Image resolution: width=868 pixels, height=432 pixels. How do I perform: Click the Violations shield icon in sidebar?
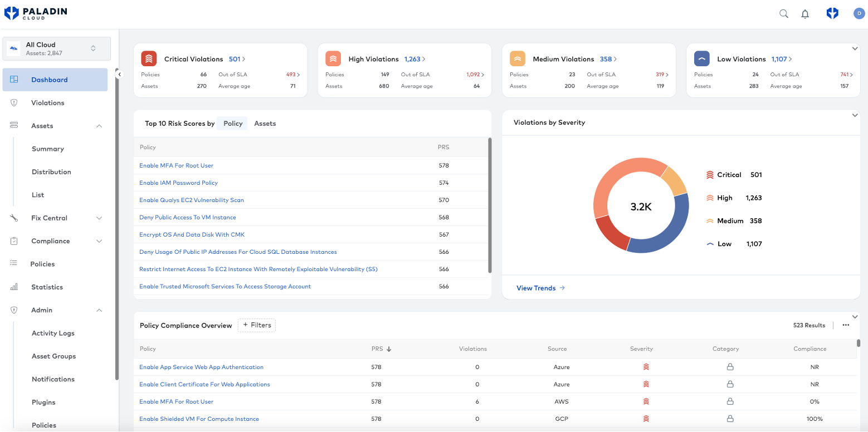14,102
